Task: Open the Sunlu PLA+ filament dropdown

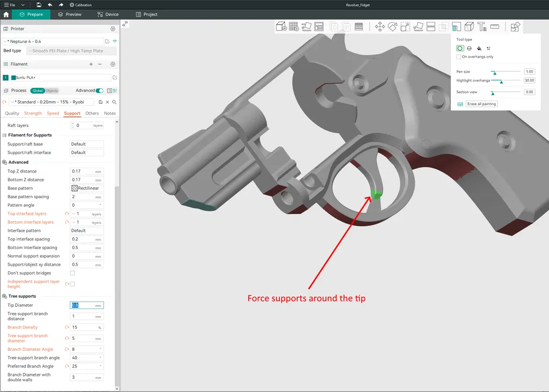Action: coord(61,78)
